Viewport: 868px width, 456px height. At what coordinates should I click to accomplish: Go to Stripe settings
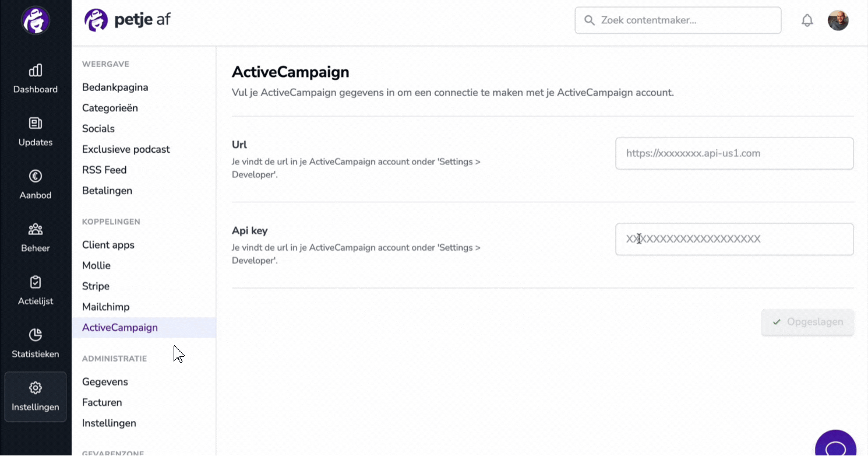coord(96,286)
